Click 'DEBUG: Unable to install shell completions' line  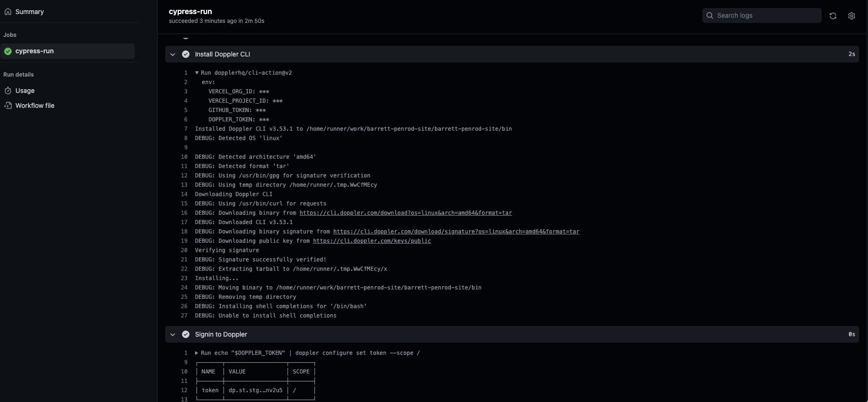tap(266, 316)
